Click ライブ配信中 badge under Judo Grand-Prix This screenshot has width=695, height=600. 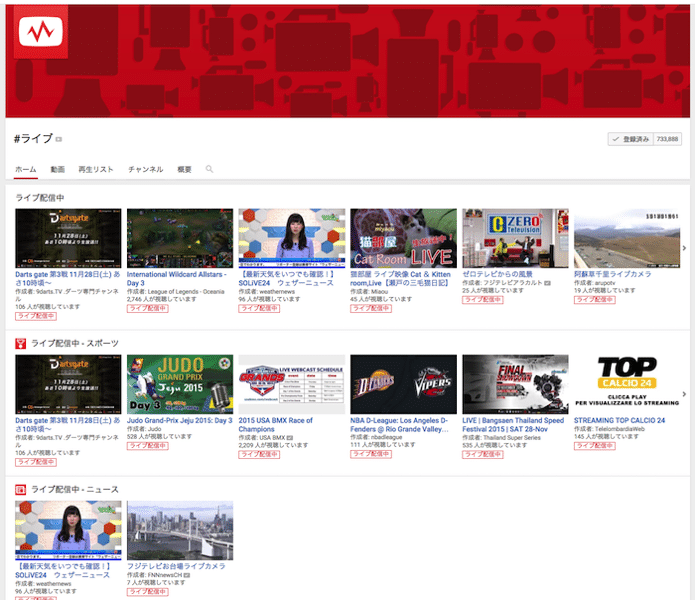click(x=148, y=446)
